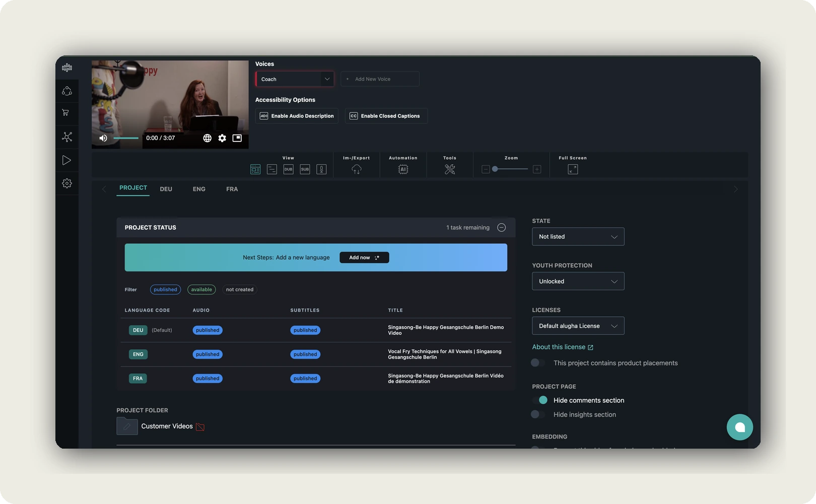Click the published audio status for DEU

click(208, 330)
